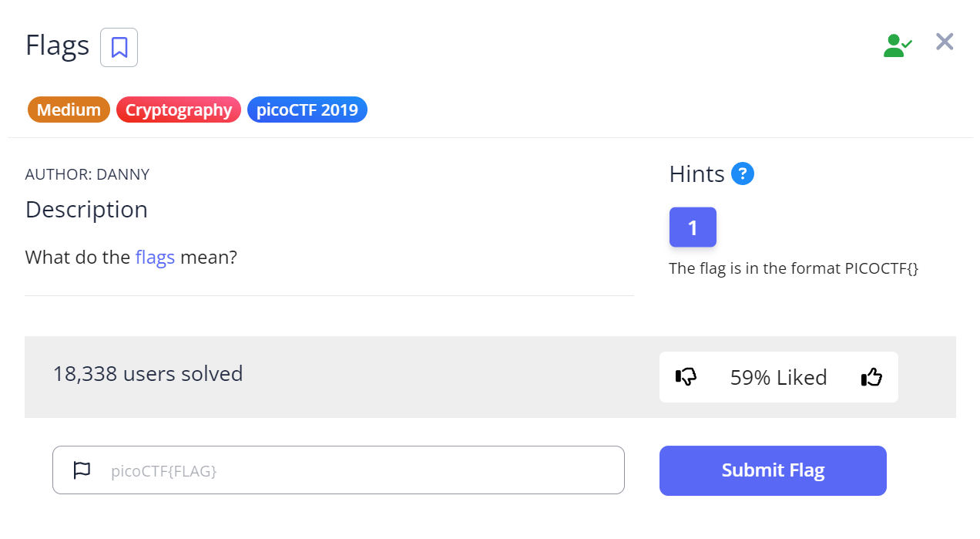The image size is (980, 539).
Task: Select the Cryptography category tag
Action: click(x=179, y=110)
